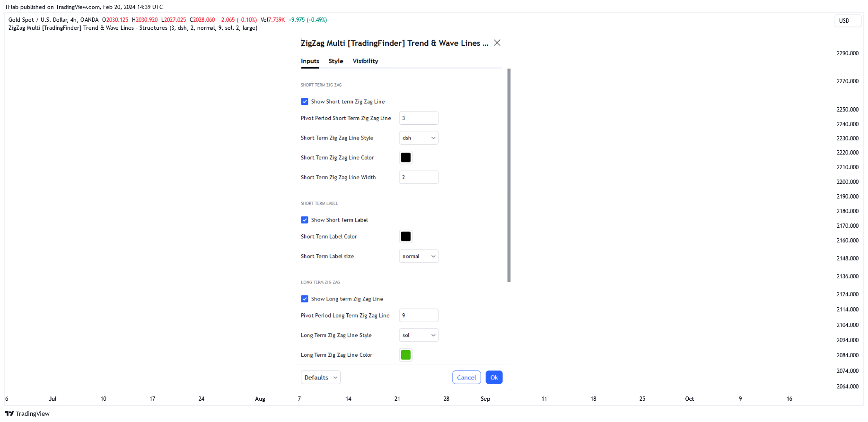Focus the Short Term Line Width field
The width and height of the screenshot is (868, 422).
pos(419,177)
